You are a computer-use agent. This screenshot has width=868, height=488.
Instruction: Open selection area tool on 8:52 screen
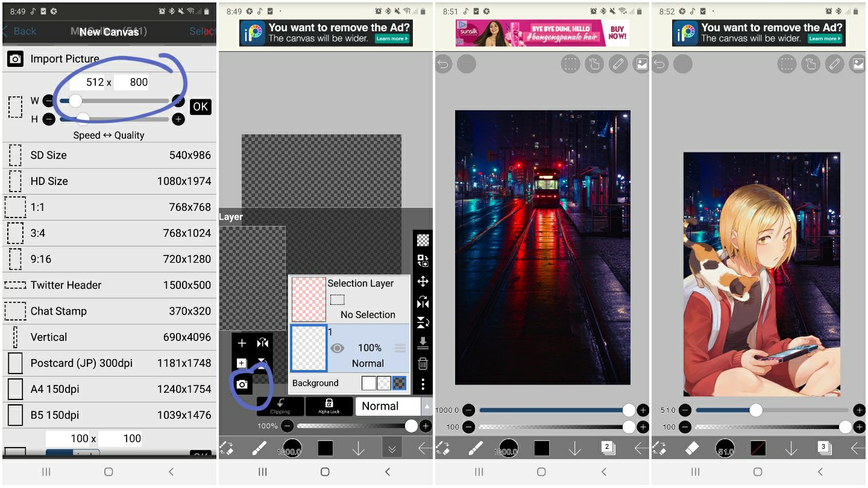787,64
